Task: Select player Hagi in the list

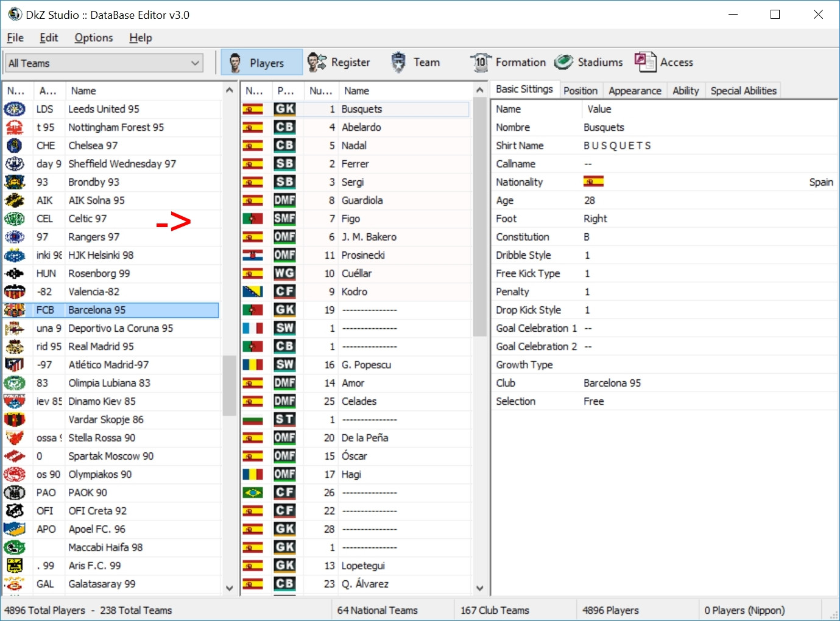Action: [356, 474]
